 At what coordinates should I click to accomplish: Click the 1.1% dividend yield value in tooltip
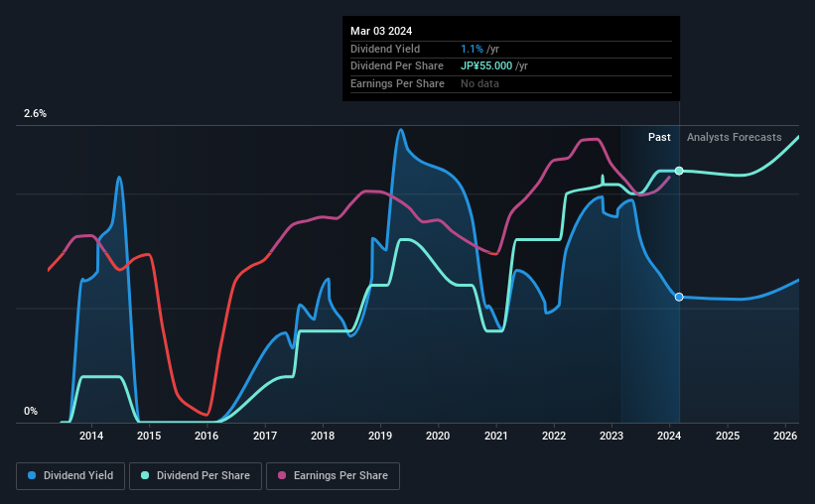pyautogui.click(x=472, y=49)
